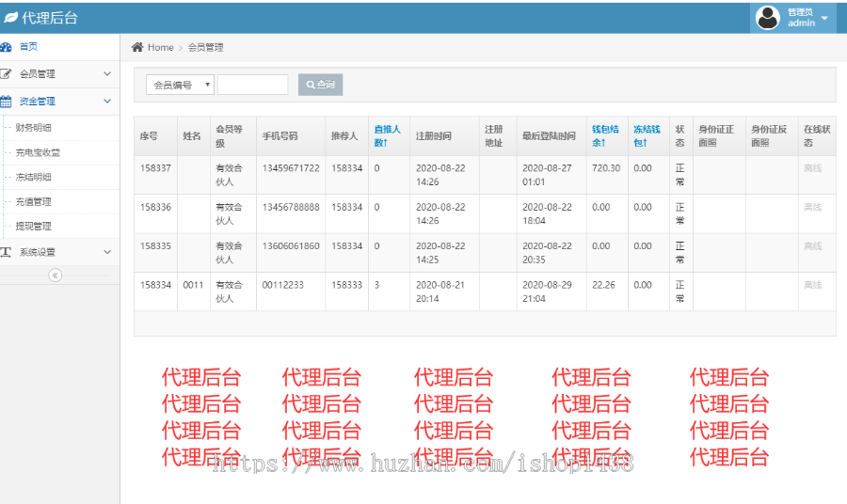This screenshot has width=847, height=504.
Task: Collapse the 资金管理 sidebar chevron
Action: [x=107, y=102]
